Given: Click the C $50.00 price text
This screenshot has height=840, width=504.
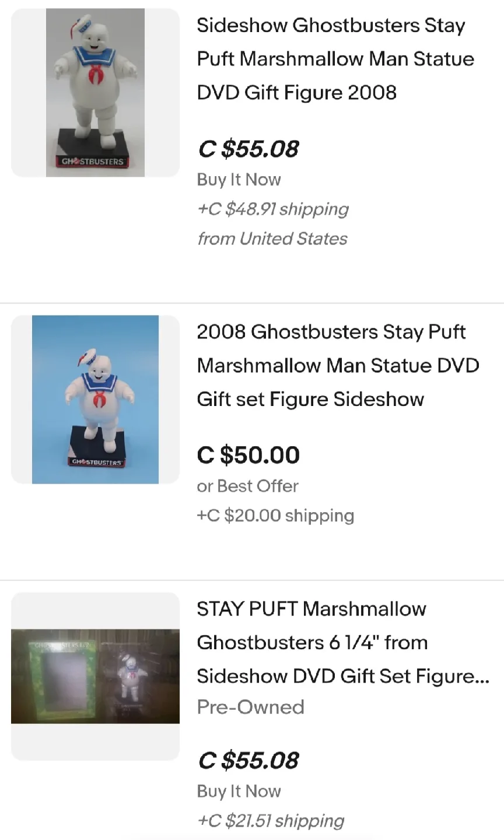Looking at the screenshot, I should (x=248, y=455).
